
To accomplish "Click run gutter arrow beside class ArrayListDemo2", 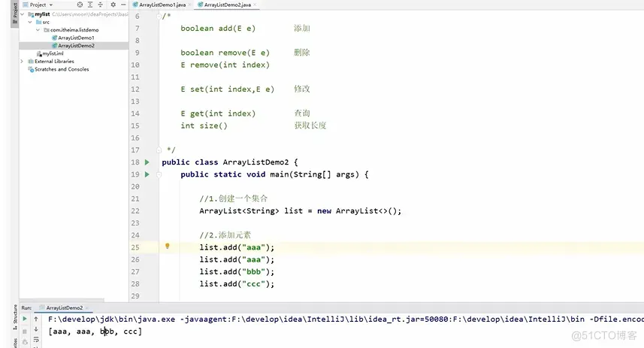I will (x=147, y=162).
